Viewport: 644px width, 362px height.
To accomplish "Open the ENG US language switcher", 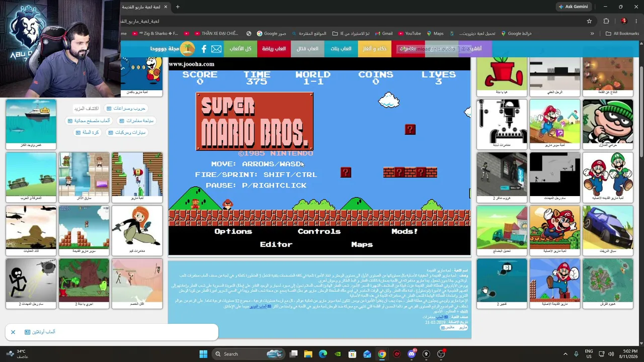I will coord(589,354).
